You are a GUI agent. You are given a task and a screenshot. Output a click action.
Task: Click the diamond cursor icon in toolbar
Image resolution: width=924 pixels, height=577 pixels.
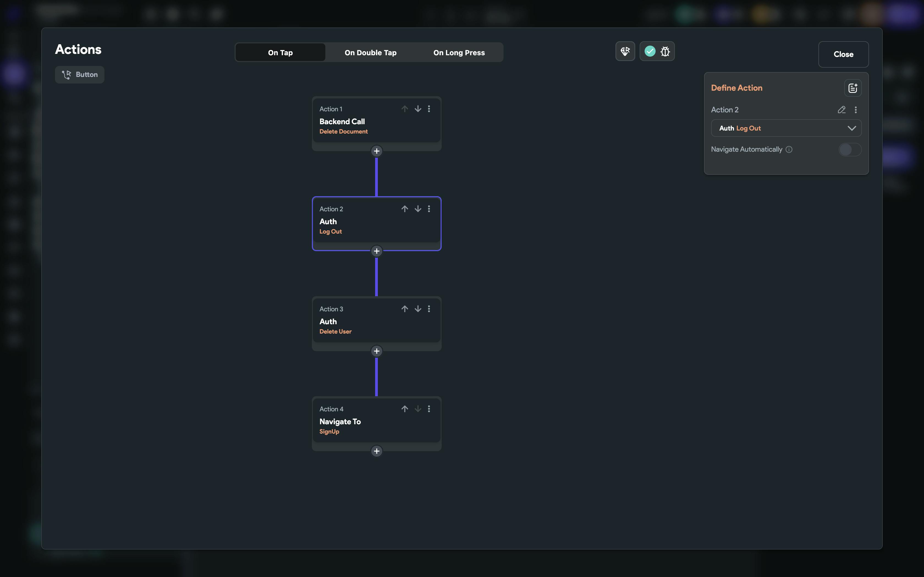point(625,51)
